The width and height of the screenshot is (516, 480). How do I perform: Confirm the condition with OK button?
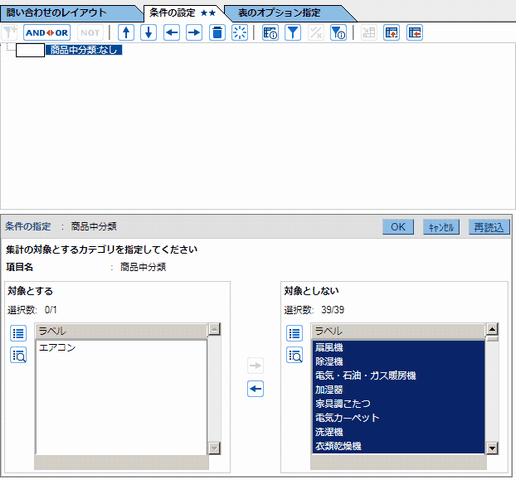pyautogui.click(x=398, y=227)
